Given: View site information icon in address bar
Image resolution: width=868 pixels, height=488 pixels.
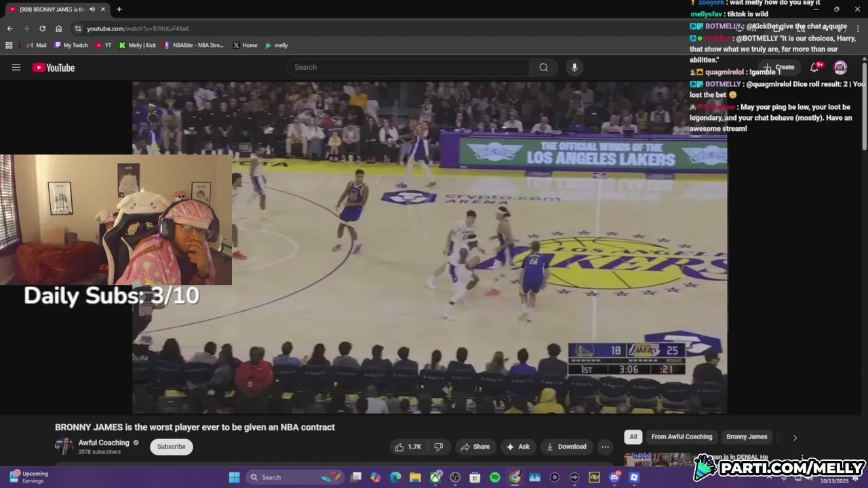Looking at the screenshot, I should (78, 28).
